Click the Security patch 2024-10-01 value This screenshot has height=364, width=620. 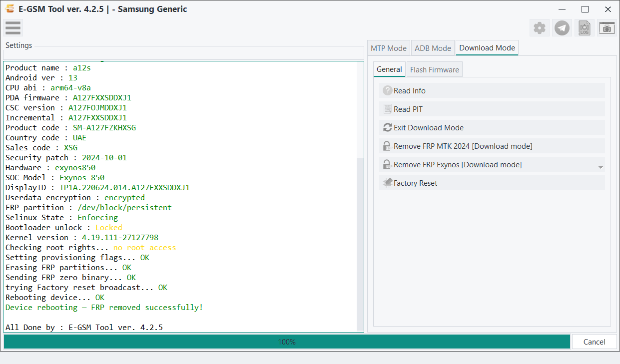click(x=104, y=157)
